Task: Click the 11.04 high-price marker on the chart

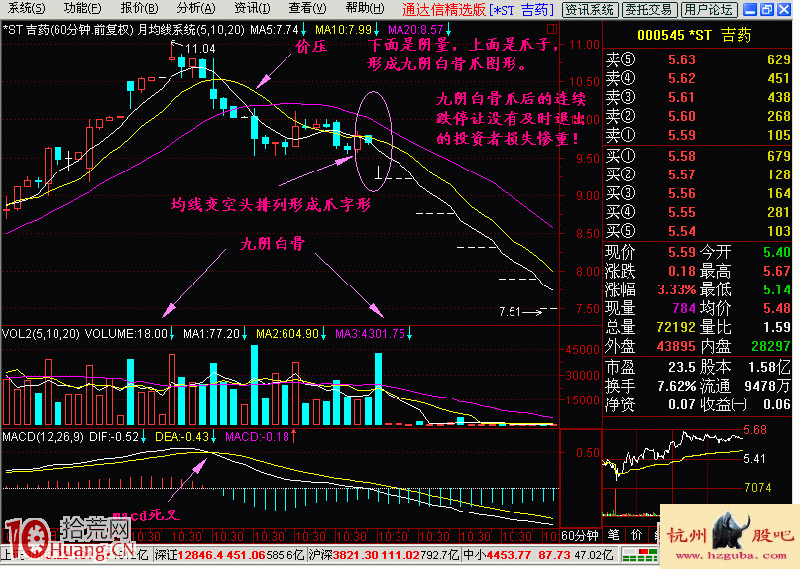Action: pos(200,49)
